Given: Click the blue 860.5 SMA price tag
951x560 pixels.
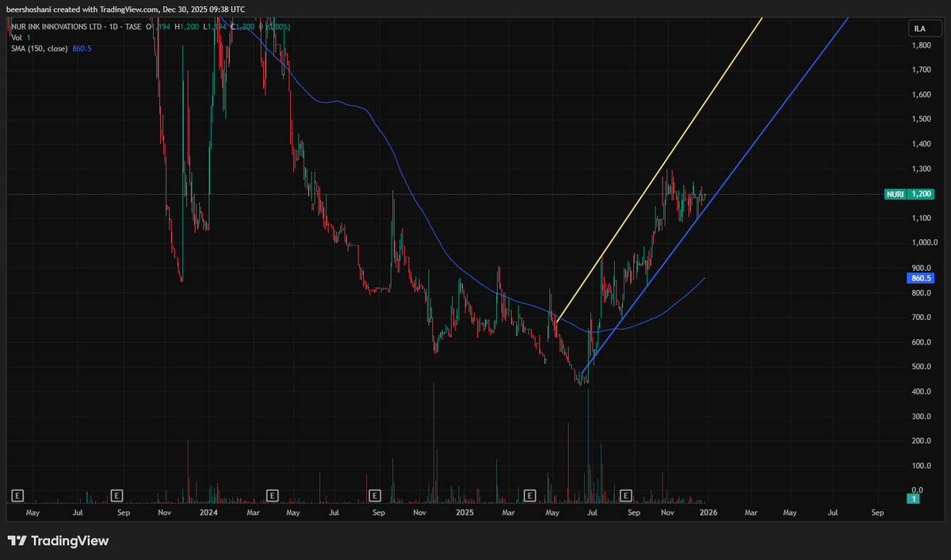Looking at the screenshot, I should click(x=919, y=279).
